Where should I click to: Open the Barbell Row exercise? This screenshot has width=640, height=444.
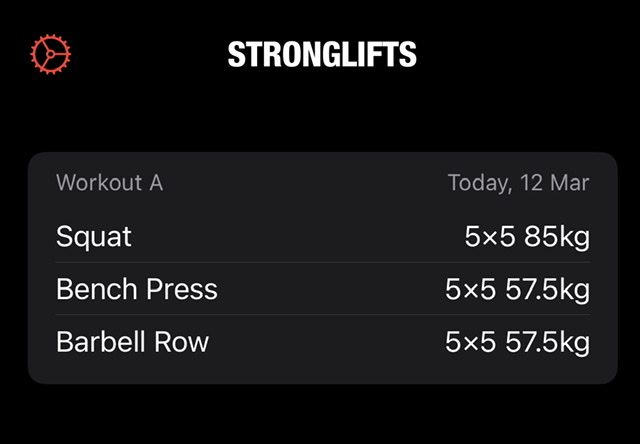pos(133,342)
